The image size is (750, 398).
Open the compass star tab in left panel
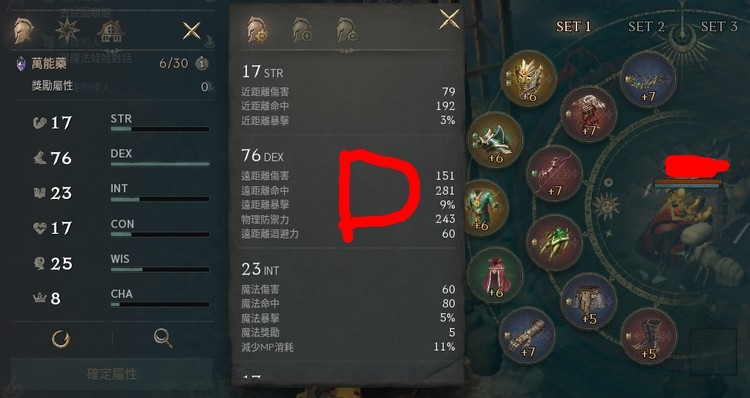67,31
